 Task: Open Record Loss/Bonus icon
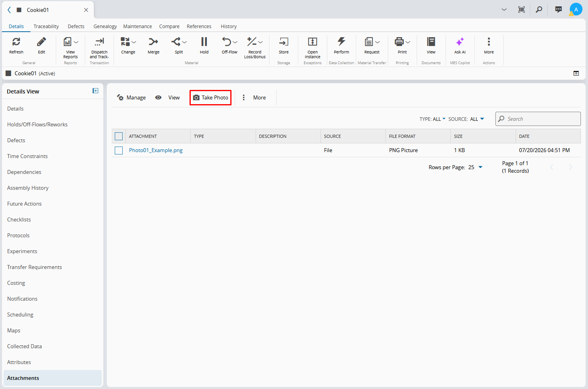coord(252,42)
